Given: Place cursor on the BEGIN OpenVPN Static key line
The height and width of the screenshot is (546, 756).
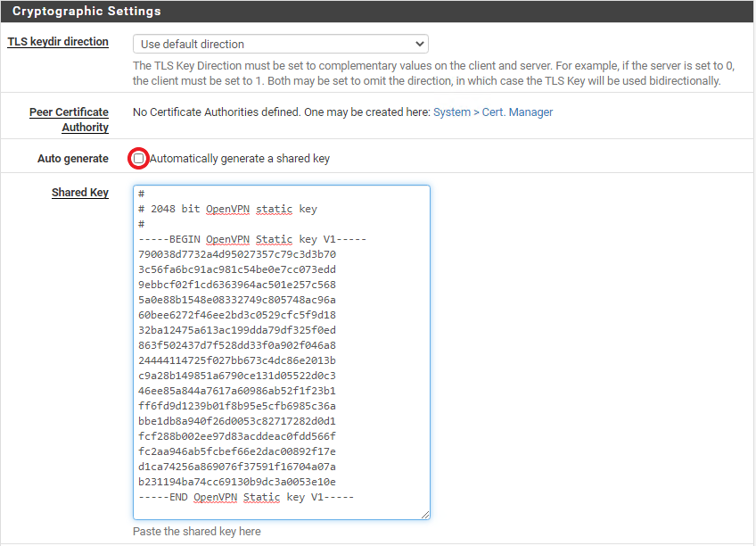Looking at the screenshot, I should (252, 239).
